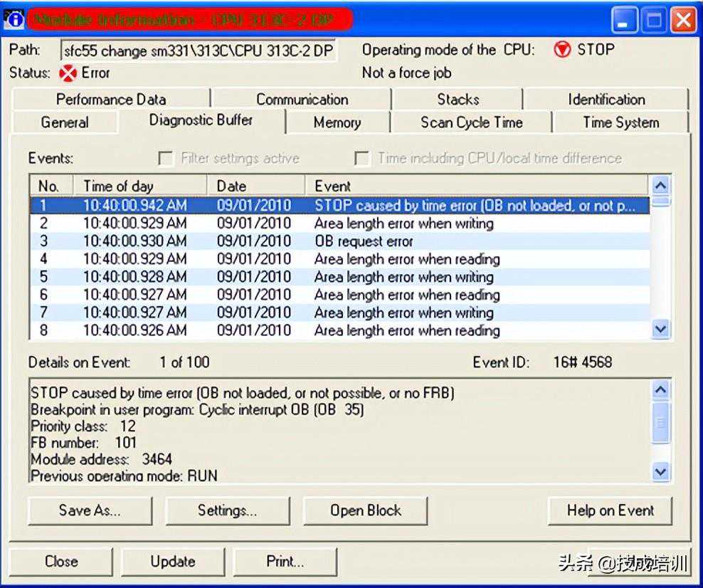Click Help on Event button
Image resolution: width=703 pixels, height=588 pixels.
pos(610,510)
